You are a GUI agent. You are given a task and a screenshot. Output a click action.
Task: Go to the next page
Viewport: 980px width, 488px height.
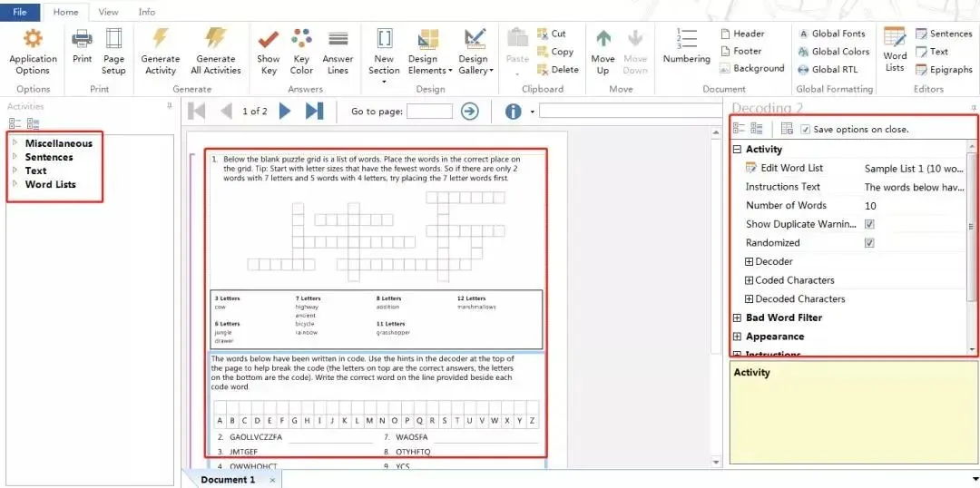[x=285, y=112]
